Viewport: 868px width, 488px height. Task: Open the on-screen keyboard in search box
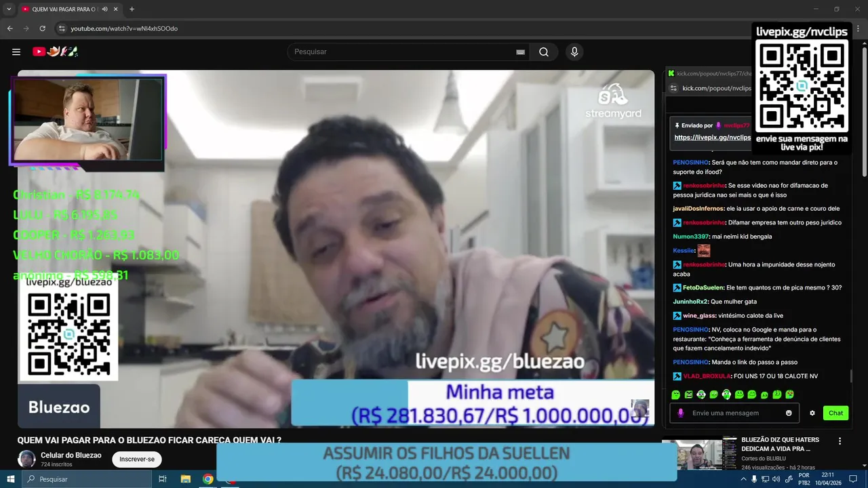(x=521, y=52)
